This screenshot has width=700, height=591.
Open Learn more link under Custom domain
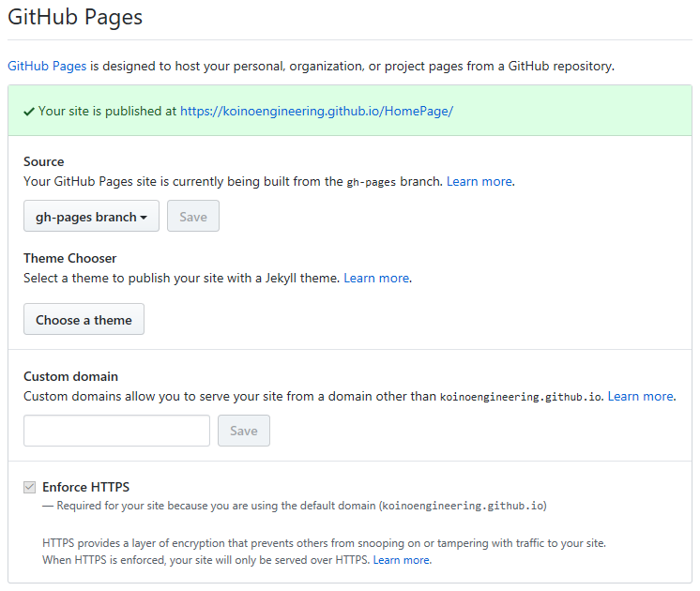pyautogui.click(x=641, y=397)
